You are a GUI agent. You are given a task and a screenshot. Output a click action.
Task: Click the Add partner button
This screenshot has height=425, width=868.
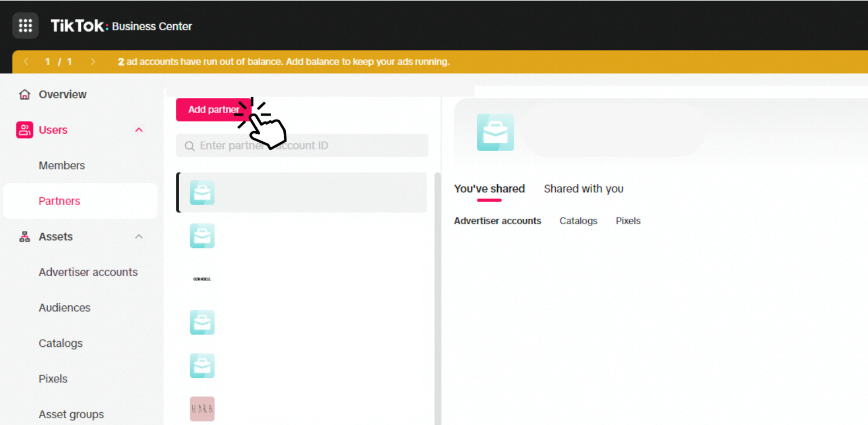[x=213, y=110]
